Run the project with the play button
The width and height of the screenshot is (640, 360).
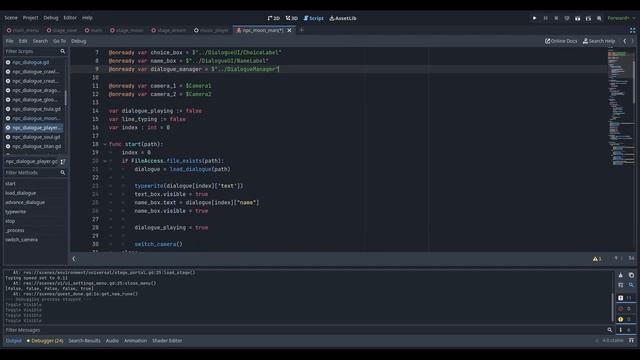coord(534,18)
